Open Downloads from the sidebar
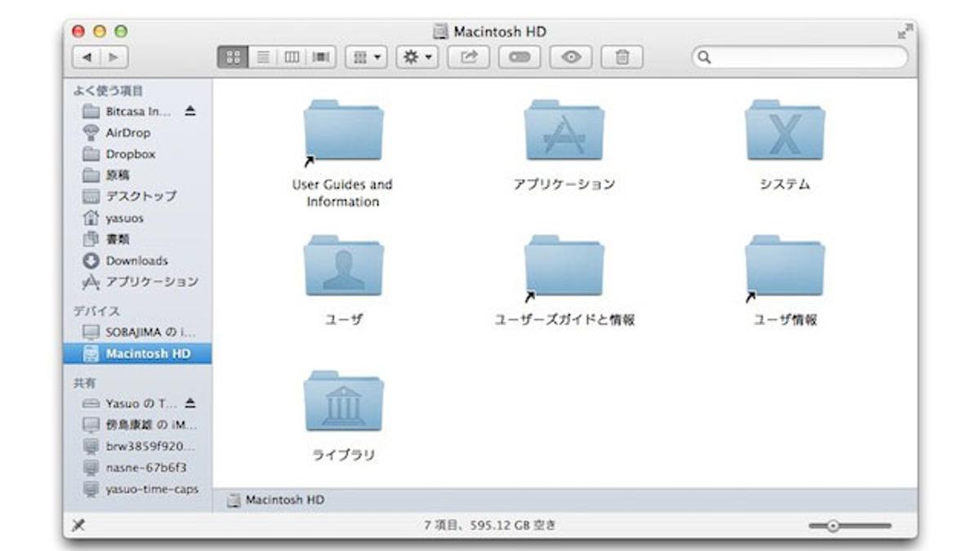Screen dimensions: 980x551 click(136, 260)
